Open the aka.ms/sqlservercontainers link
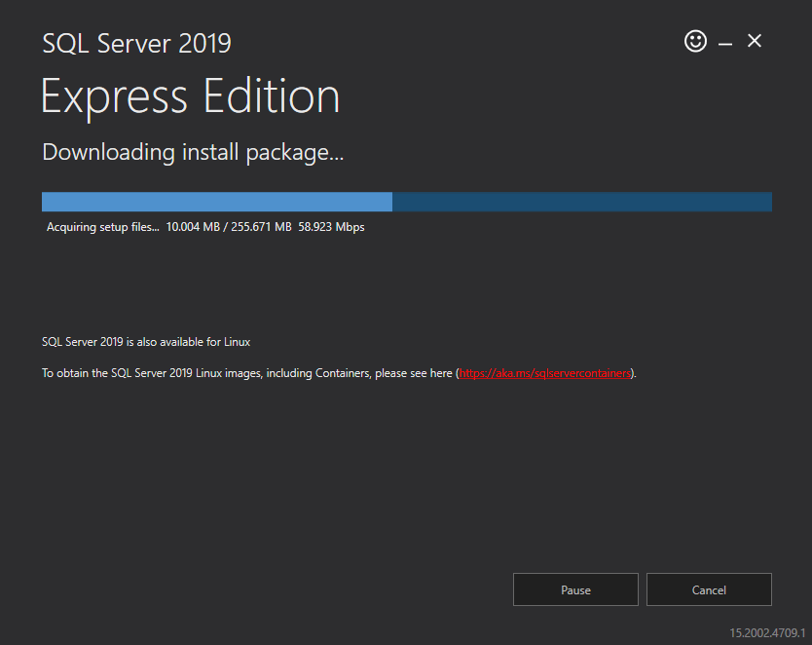 pyautogui.click(x=545, y=373)
